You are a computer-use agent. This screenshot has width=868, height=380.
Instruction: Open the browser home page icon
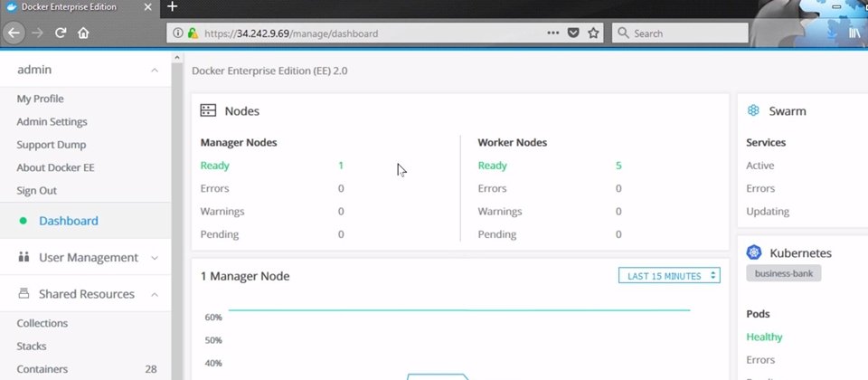coord(83,33)
